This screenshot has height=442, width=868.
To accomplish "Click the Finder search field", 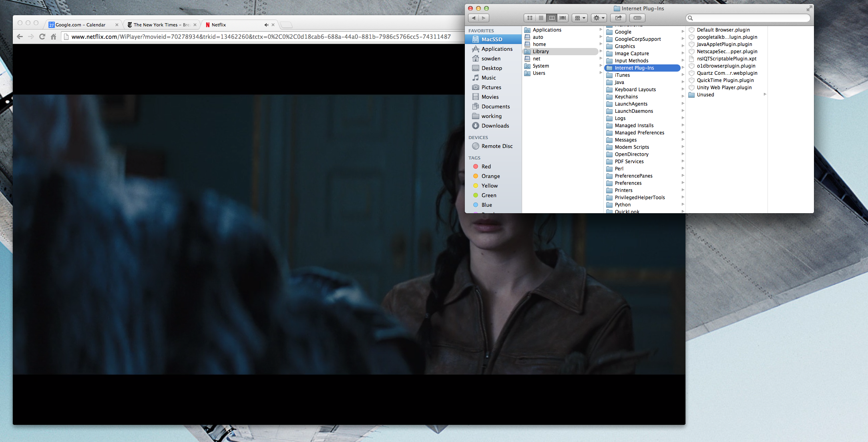I will click(748, 18).
